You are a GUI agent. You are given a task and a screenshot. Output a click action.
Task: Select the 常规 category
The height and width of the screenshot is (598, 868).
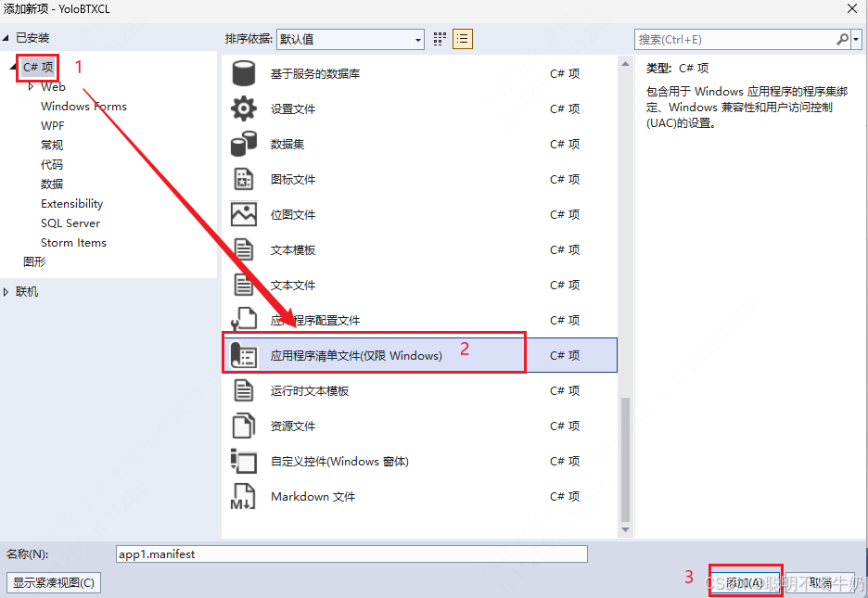[52, 145]
